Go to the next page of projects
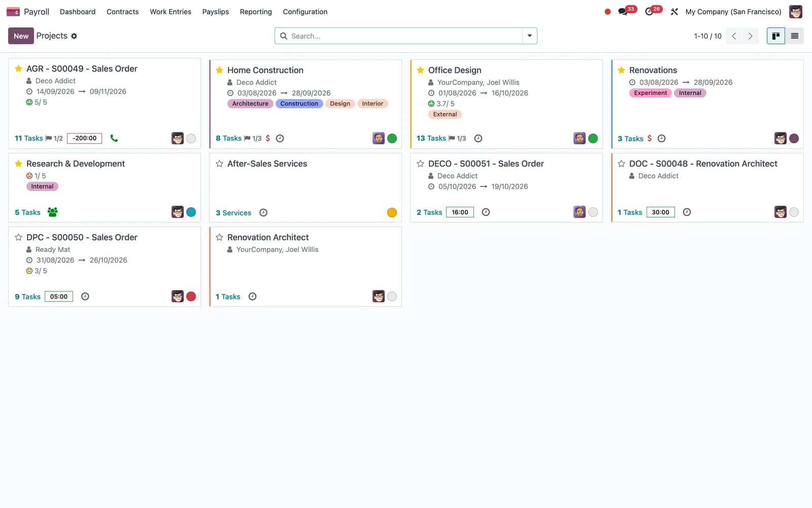 click(750, 36)
